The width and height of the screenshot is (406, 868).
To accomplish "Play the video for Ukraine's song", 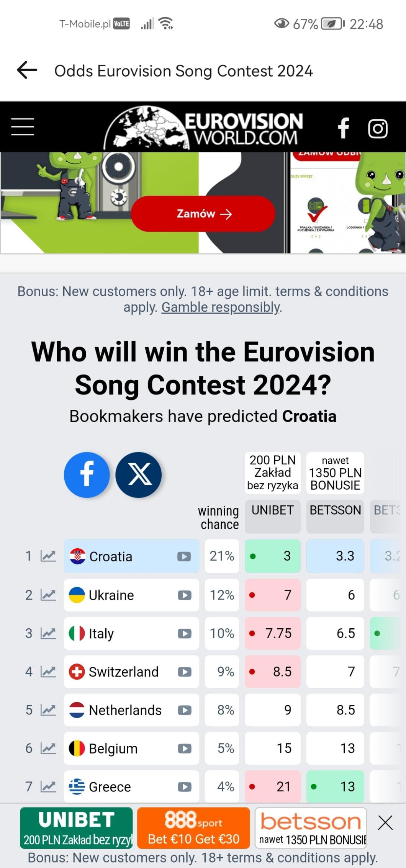I will 184,595.
